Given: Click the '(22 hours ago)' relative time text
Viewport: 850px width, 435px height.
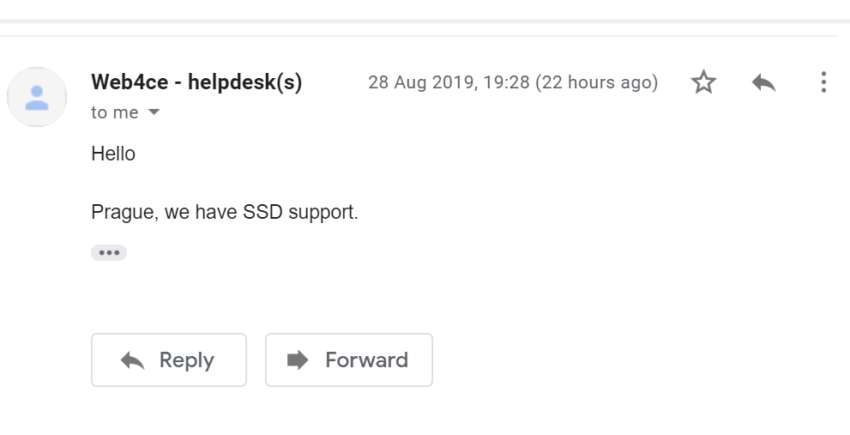Looking at the screenshot, I should pos(596,82).
